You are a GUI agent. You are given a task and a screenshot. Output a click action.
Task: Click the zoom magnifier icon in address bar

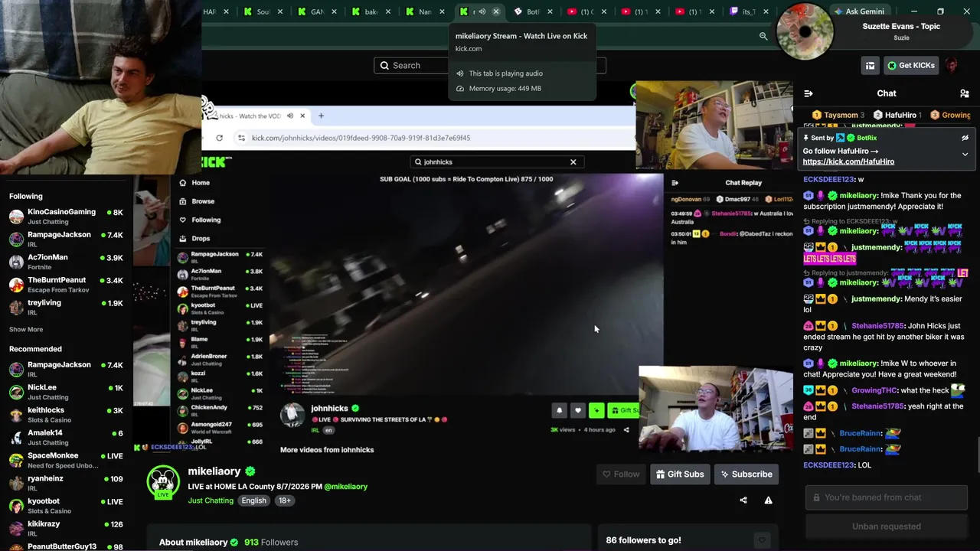763,36
